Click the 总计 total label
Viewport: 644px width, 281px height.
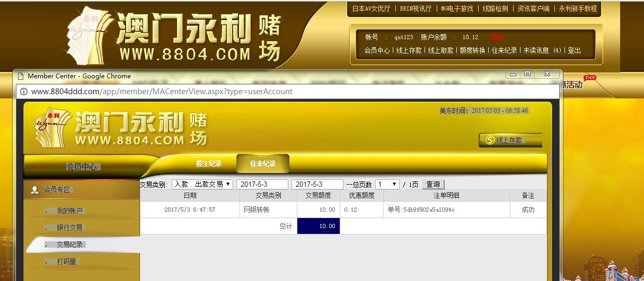coord(286,226)
